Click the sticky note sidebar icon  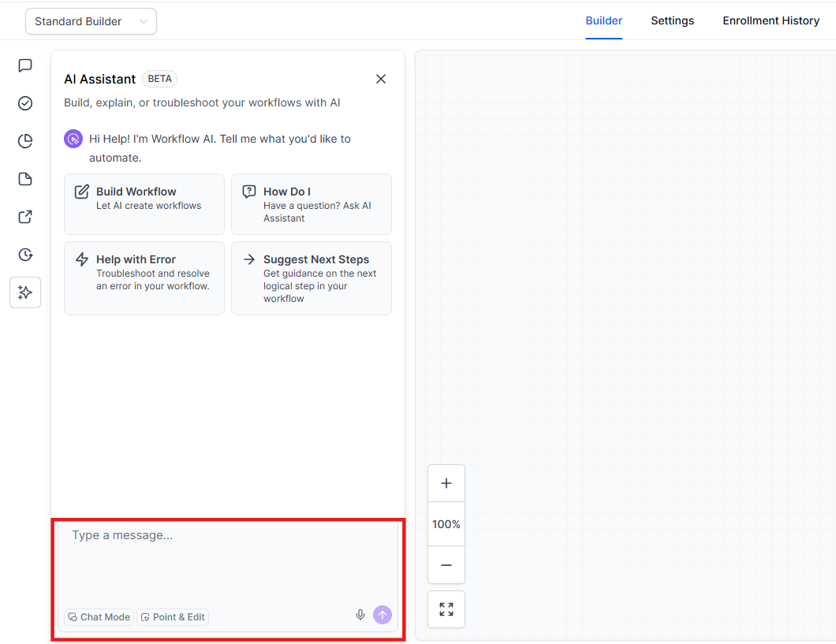(x=25, y=179)
